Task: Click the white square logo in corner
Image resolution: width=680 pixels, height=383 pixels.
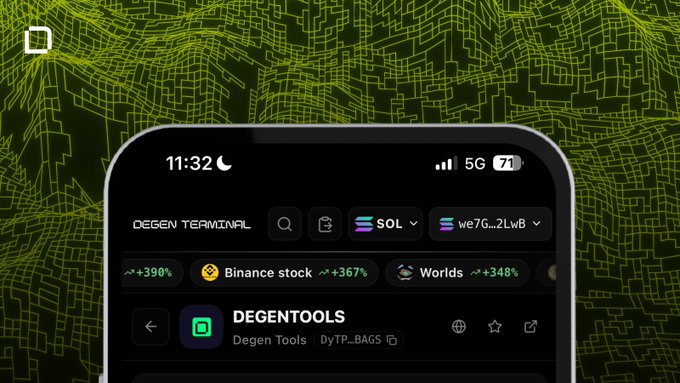Action: tap(38, 40)
